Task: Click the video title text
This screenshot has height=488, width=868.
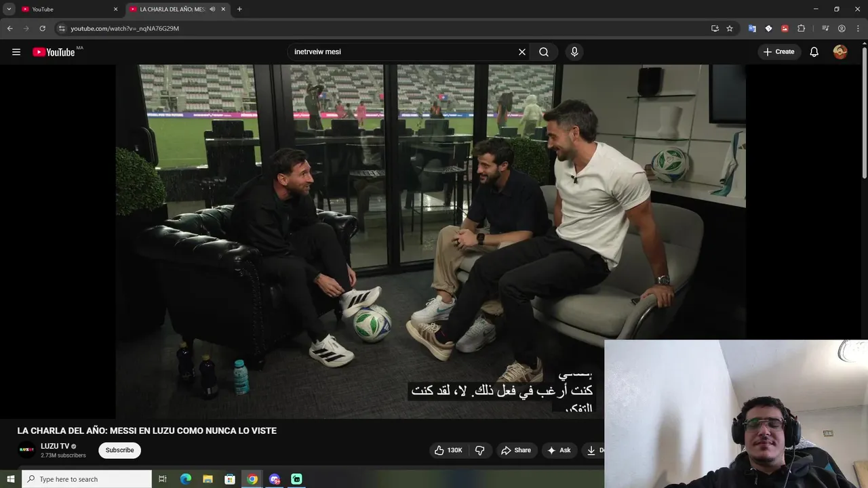Action: point(147,431)
